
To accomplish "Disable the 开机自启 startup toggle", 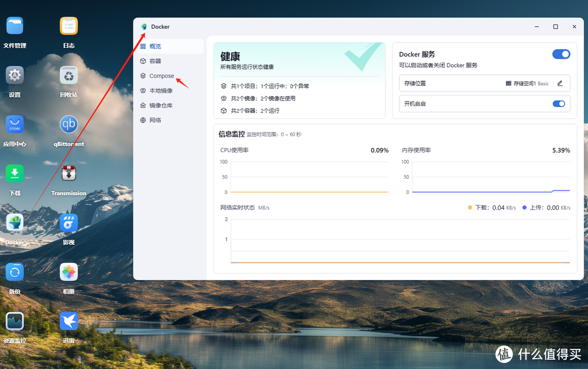I will pyautogui.click(x=559, y=103).
